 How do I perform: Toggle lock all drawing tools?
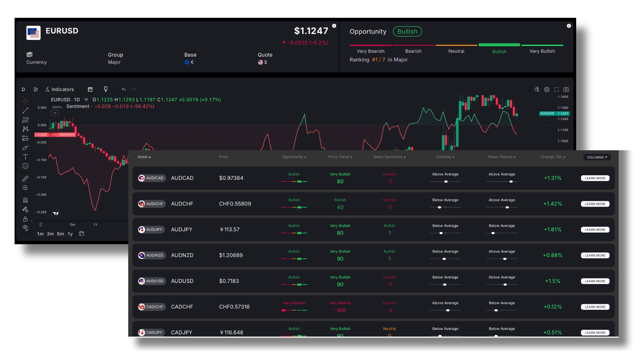point(25,219)
